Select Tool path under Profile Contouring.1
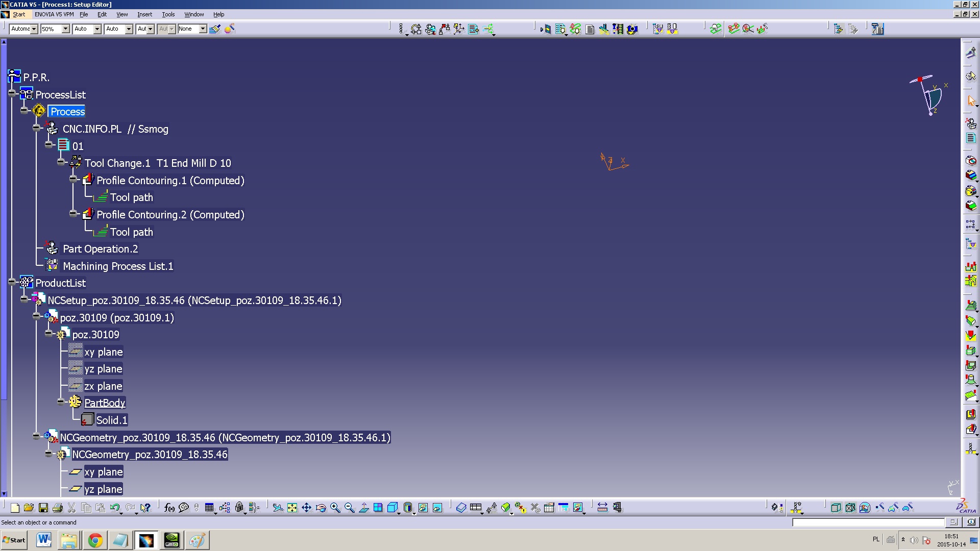Viewport: 980px width, 551px height. (x=132, y=197)
